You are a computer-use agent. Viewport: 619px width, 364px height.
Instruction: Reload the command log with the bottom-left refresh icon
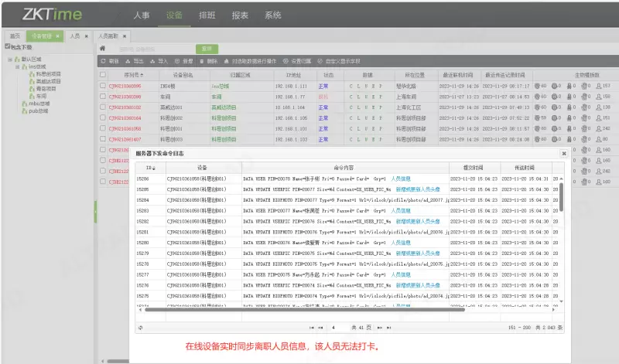point(140,328)
